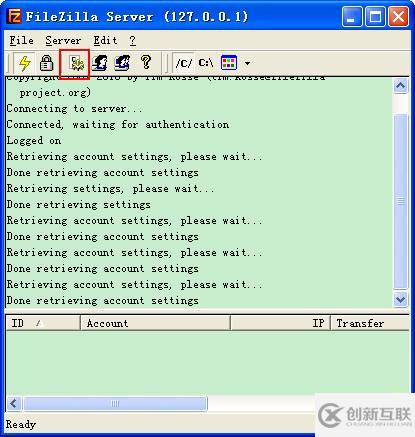
Task: Click the horizontal scrollbar thumb
Action: click(115, 404)
